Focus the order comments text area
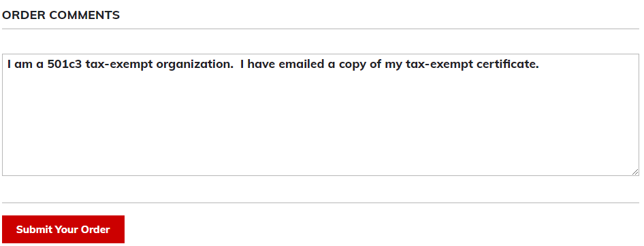 tap(321, 115)
